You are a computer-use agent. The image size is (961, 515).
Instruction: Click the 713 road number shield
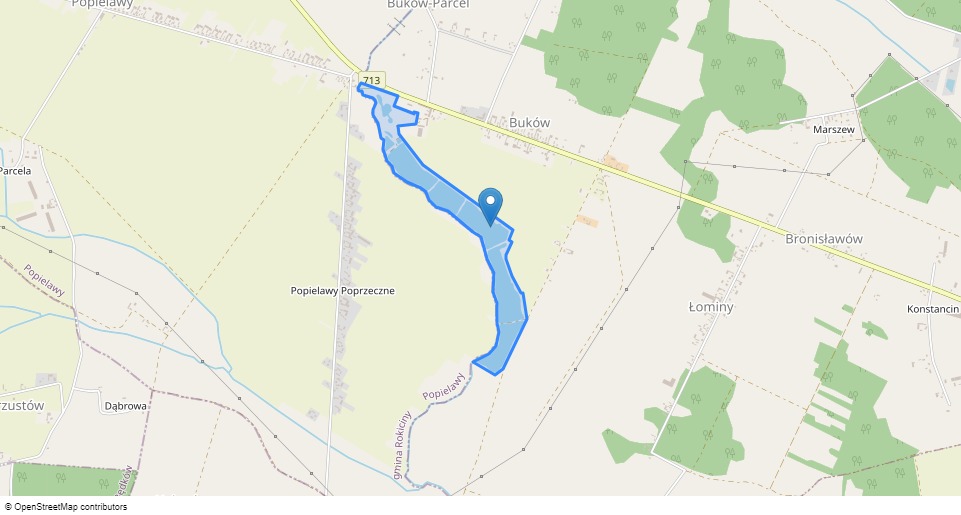pos(371,80)
